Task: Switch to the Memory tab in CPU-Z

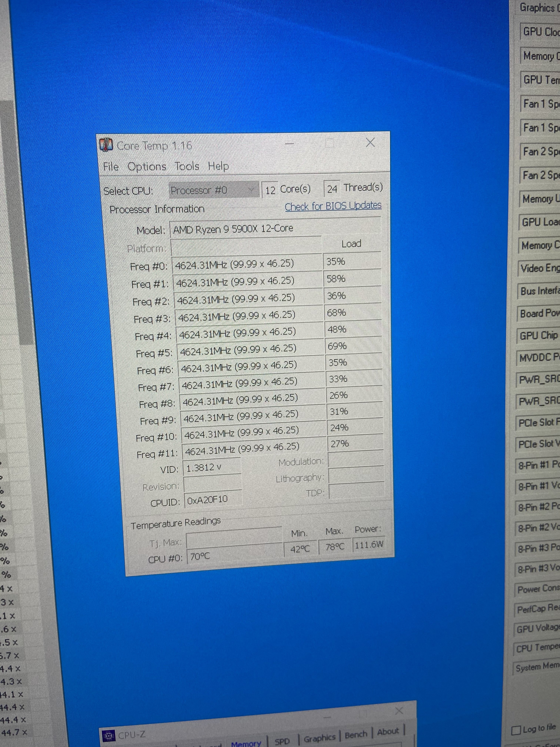Action: tap(246, 743)
